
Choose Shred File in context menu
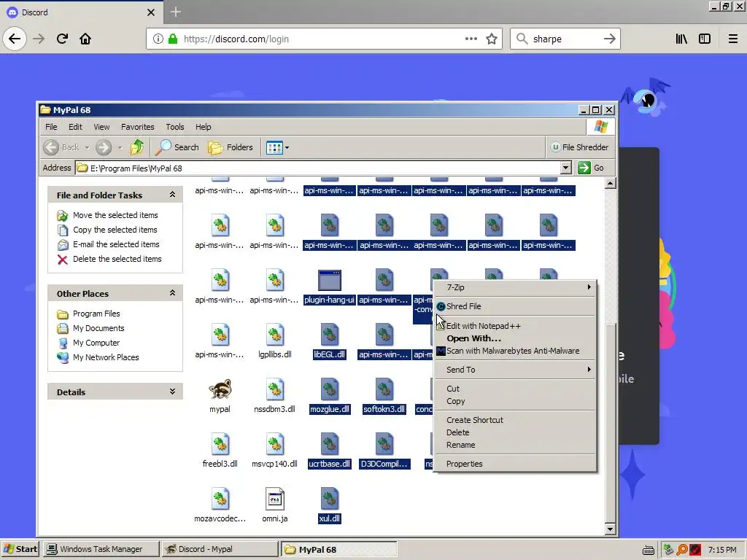coord(516,306)
